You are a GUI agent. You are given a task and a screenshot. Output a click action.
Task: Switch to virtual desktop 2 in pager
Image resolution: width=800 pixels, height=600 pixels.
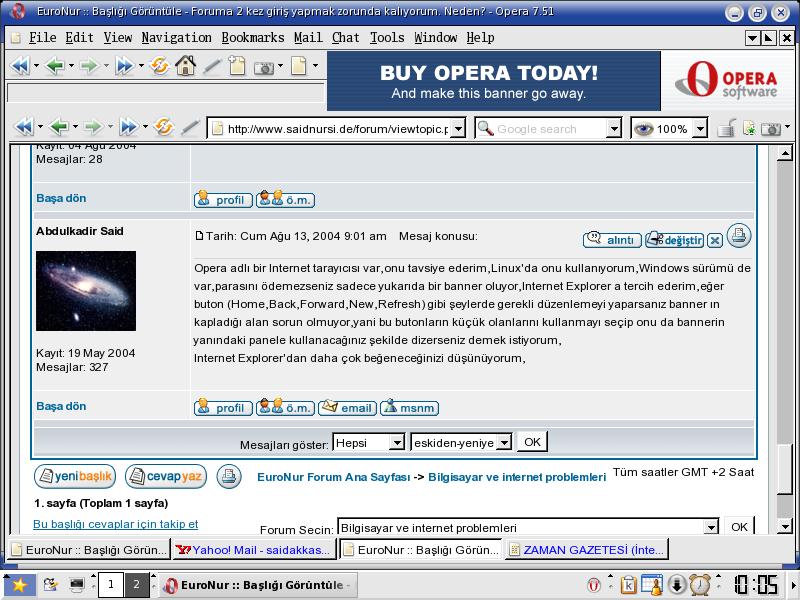point(137,585)
